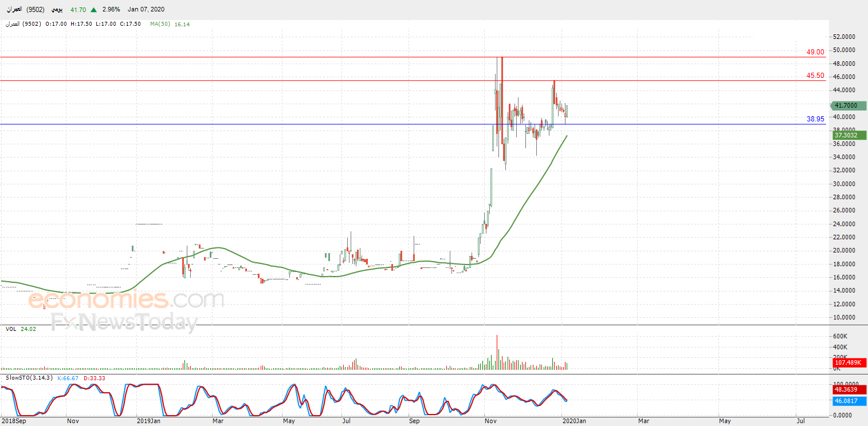Click the Jan 07, 2020 date text

tap(146, 10)
